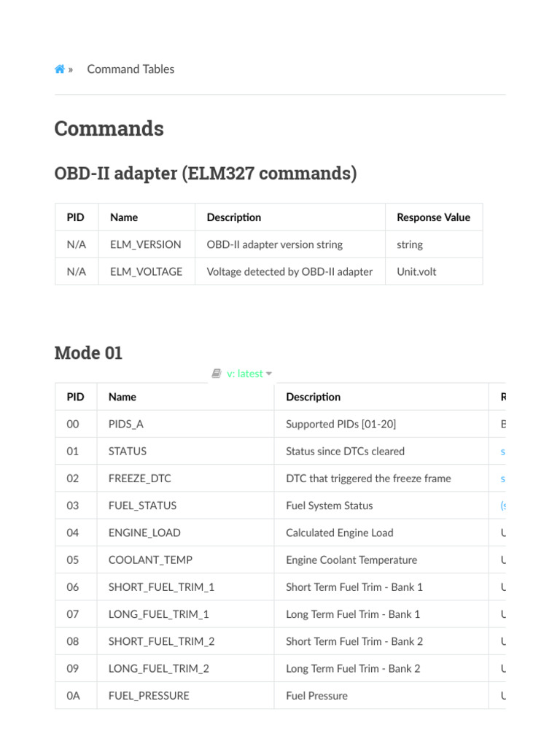The image size is (560, 747).
Task: Expand the version caret arrow
Action: coord(269,373)
